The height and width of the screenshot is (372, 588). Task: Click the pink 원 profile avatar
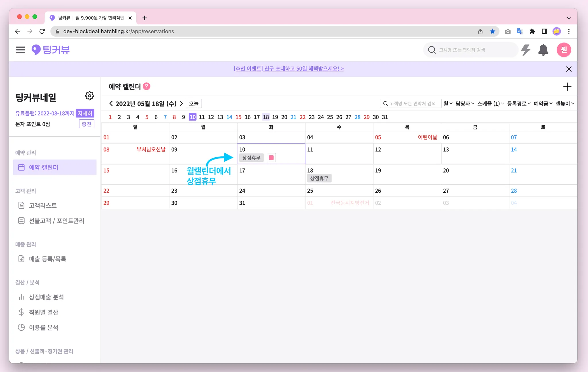coord(564,50)
